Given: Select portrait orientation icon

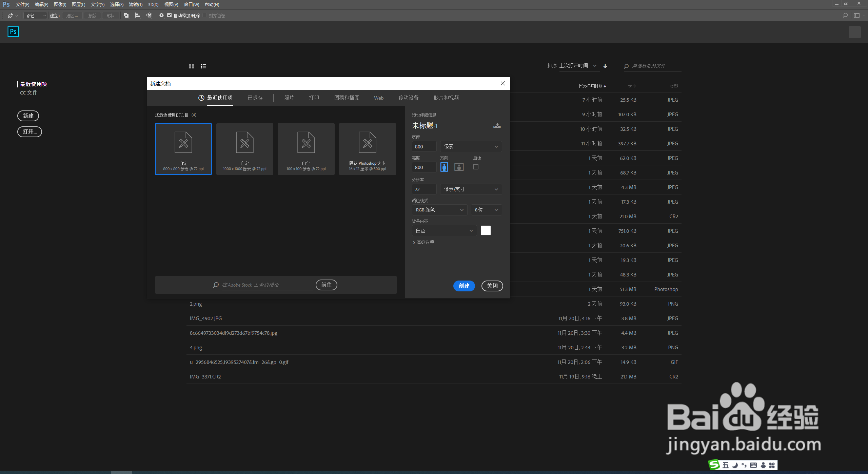Looking at the screenshot, I should coord(444,167).
